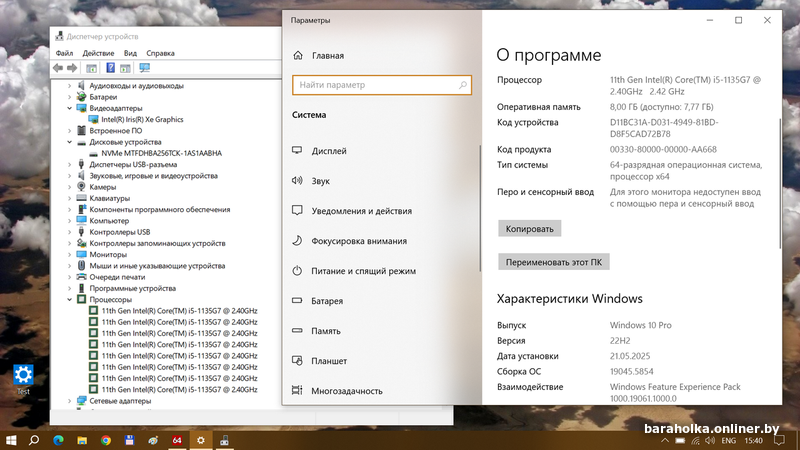Viewport: 800px width, 450px height.
Task: Click the Найти параметр search field
Action: click(382, 85)
